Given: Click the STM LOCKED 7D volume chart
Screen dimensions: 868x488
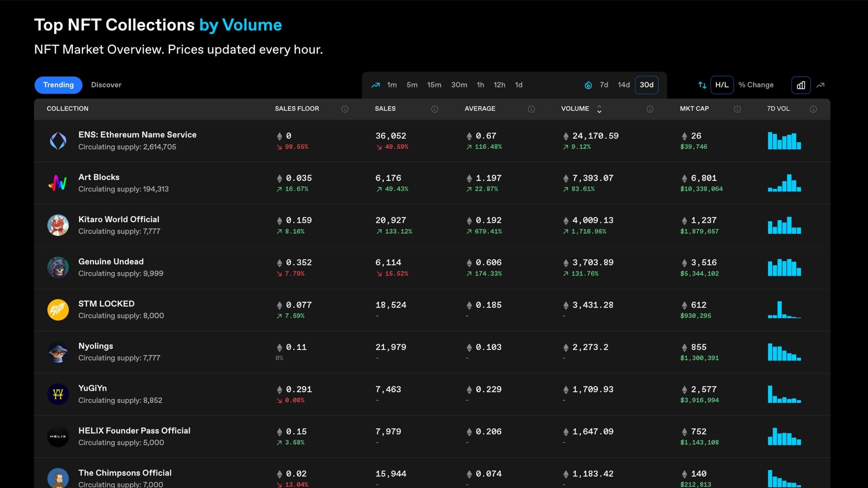Looking at the screenshot, I should pos(784,310).
